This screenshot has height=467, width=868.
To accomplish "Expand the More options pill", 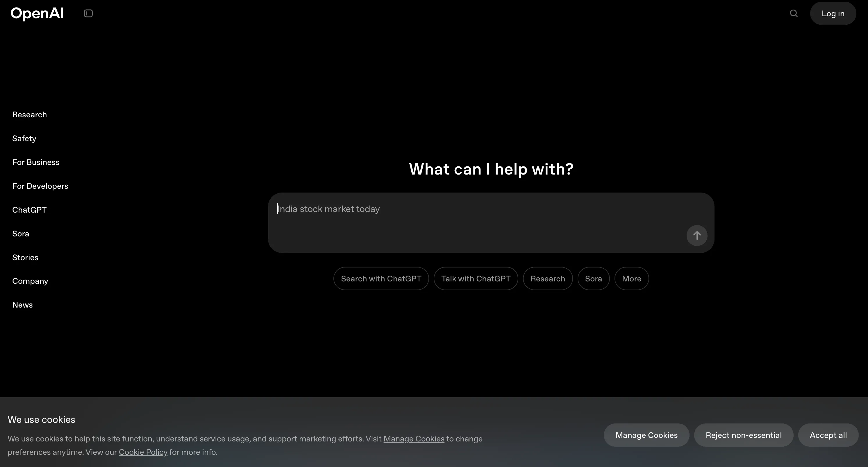I will [x=631, y=279].
